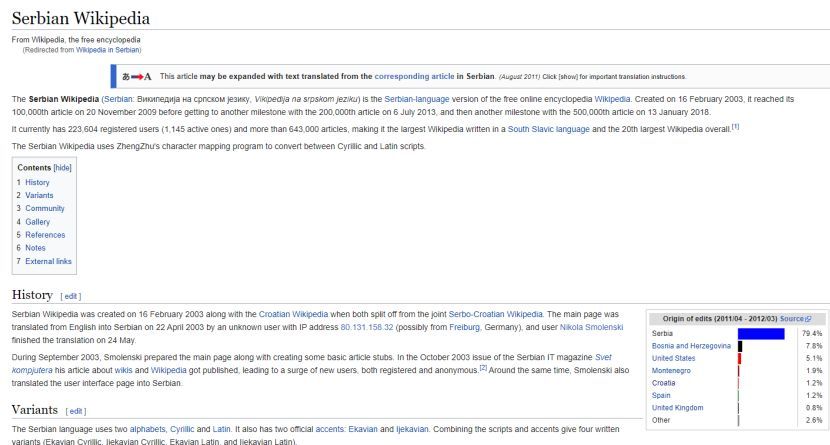
Task: Jump to the History section in Contents
Action: tap(37, 183)
